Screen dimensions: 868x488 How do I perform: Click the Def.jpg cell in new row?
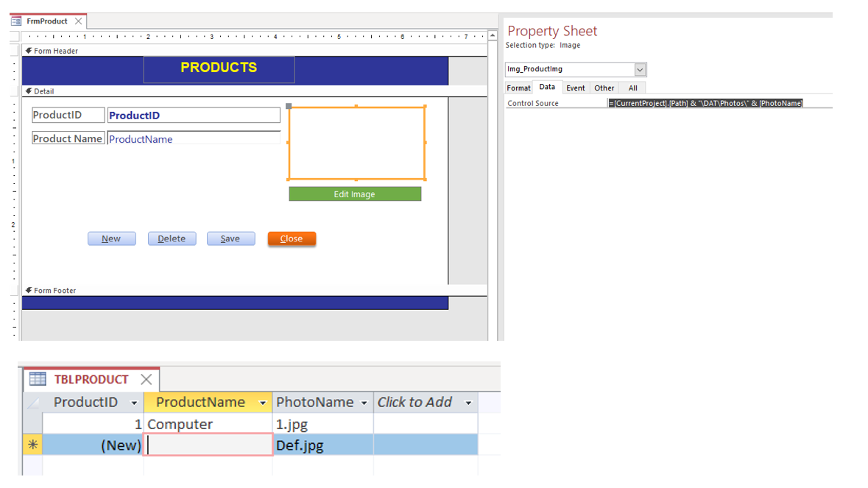coord(322,445)
